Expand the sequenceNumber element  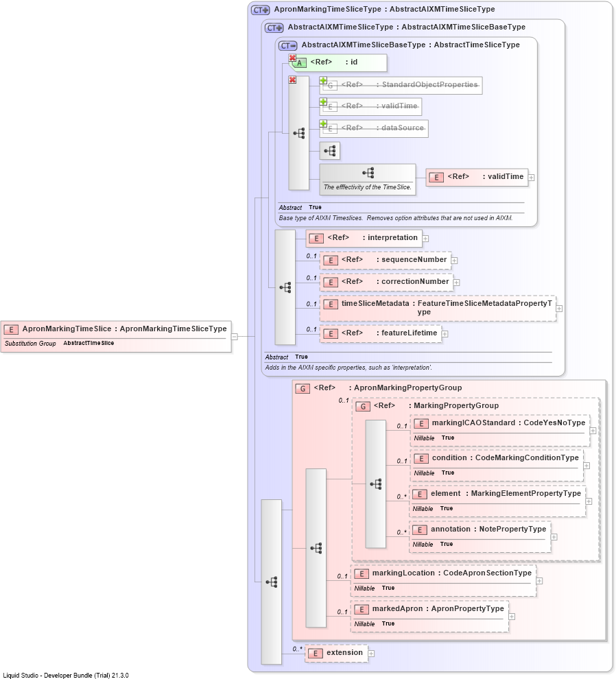click(454, 261)
